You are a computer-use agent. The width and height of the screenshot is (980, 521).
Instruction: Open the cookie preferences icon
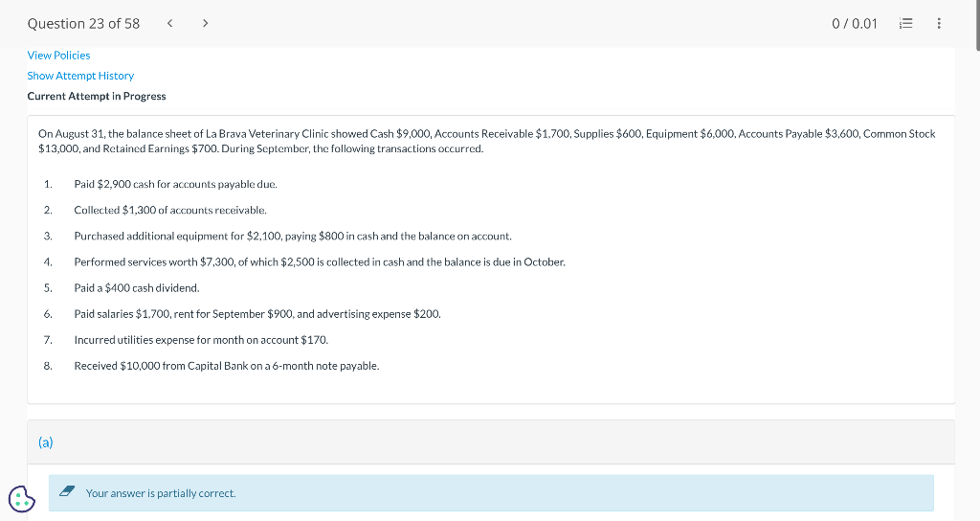(22, 499)
